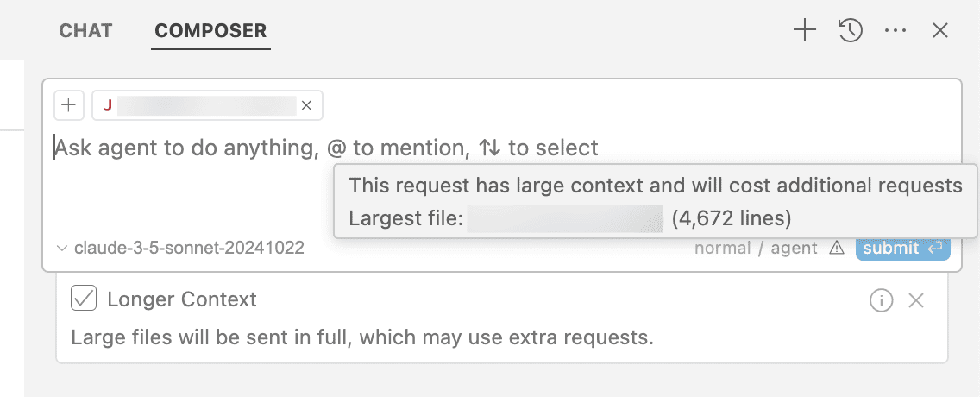
Task: Open Longer Context info icon
Action: coord(882,300)
